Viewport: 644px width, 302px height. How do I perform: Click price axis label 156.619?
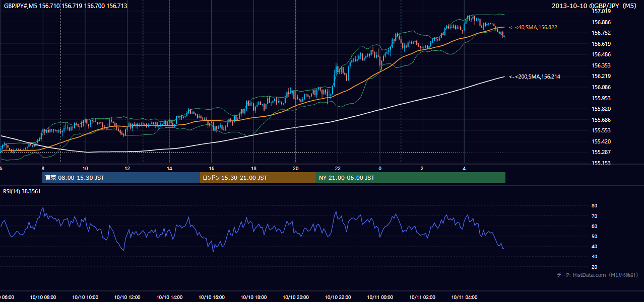click(601, 44)
